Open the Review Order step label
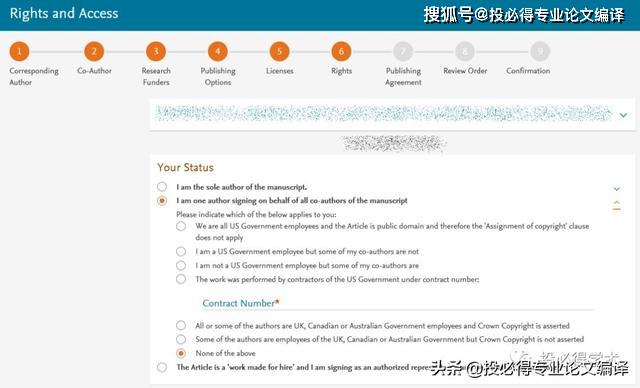Screen dimensions: 640x388 coord(465,71)
